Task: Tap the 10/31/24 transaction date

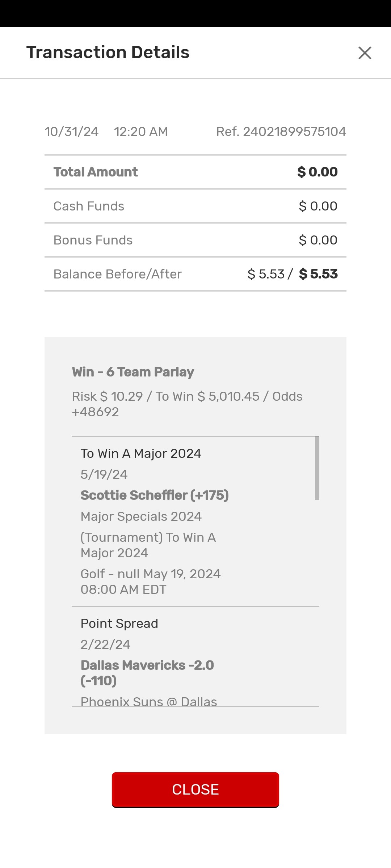Action: tap(71, 132)
